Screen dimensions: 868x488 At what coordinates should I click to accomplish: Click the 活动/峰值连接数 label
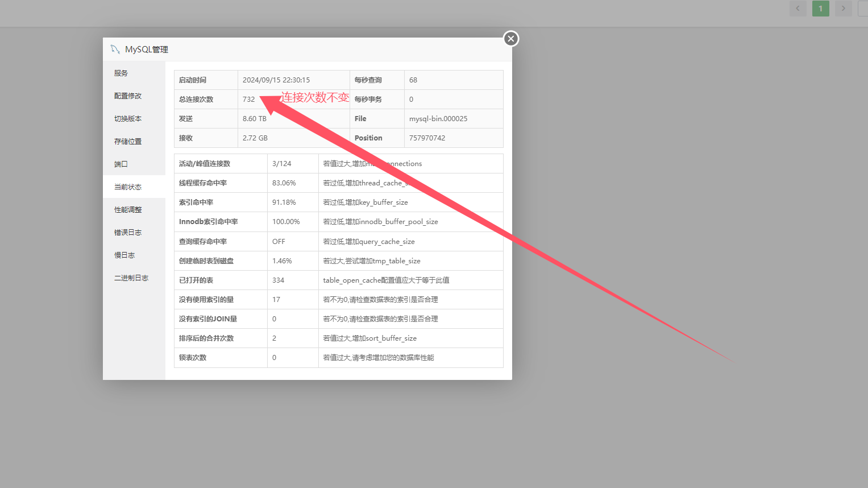pos(205,164)
